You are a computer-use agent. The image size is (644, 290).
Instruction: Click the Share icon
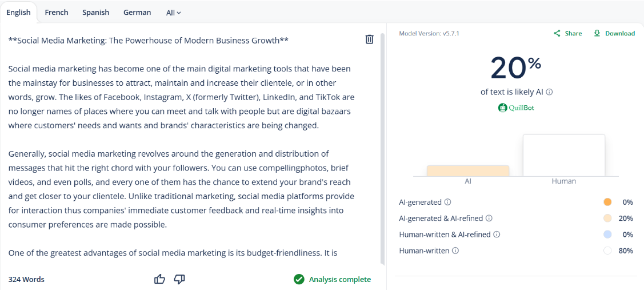click(557, 33)
